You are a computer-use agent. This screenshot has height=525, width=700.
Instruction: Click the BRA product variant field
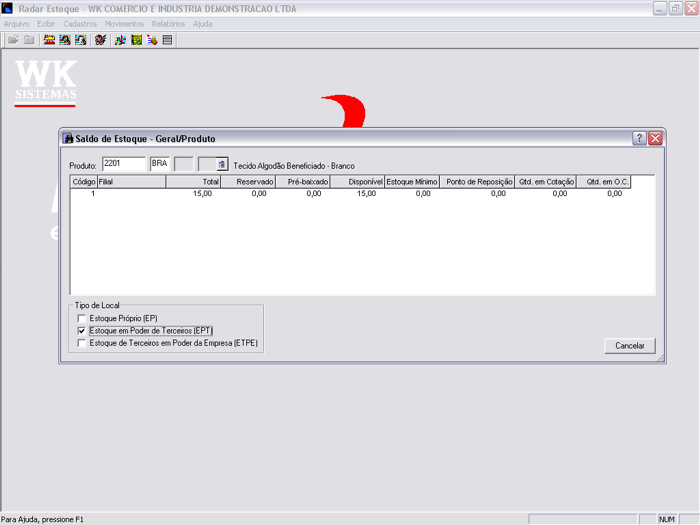pyautogui.click(x=159, y=164)
